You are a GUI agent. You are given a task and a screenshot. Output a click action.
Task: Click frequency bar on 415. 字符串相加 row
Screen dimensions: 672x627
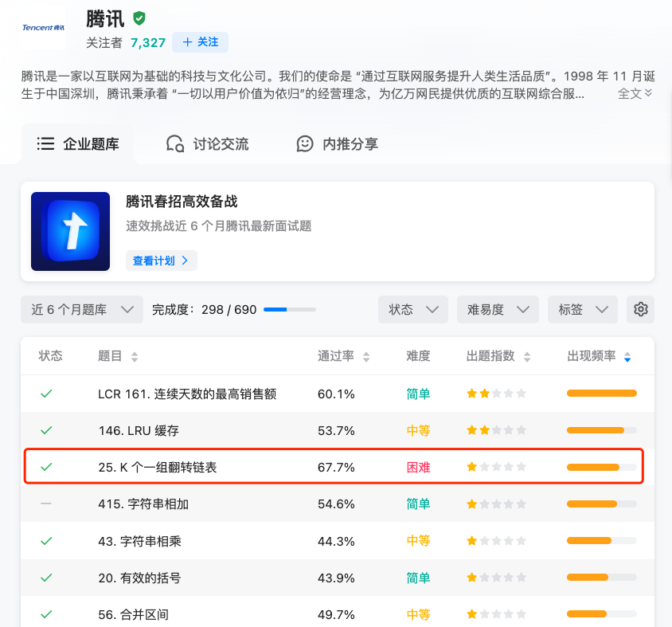602,504
